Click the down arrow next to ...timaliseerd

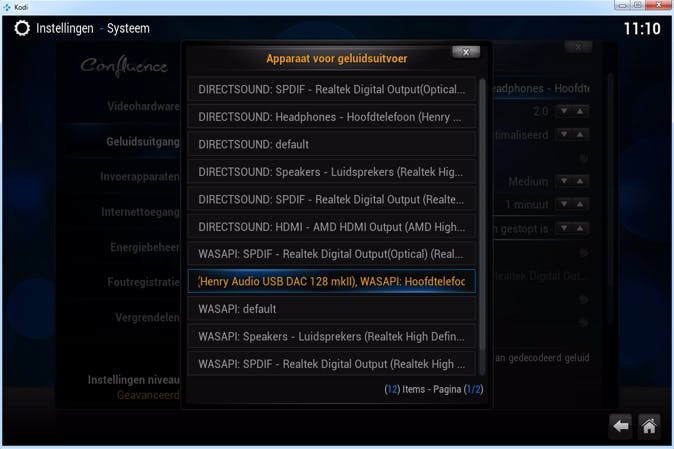coord(564,134)
